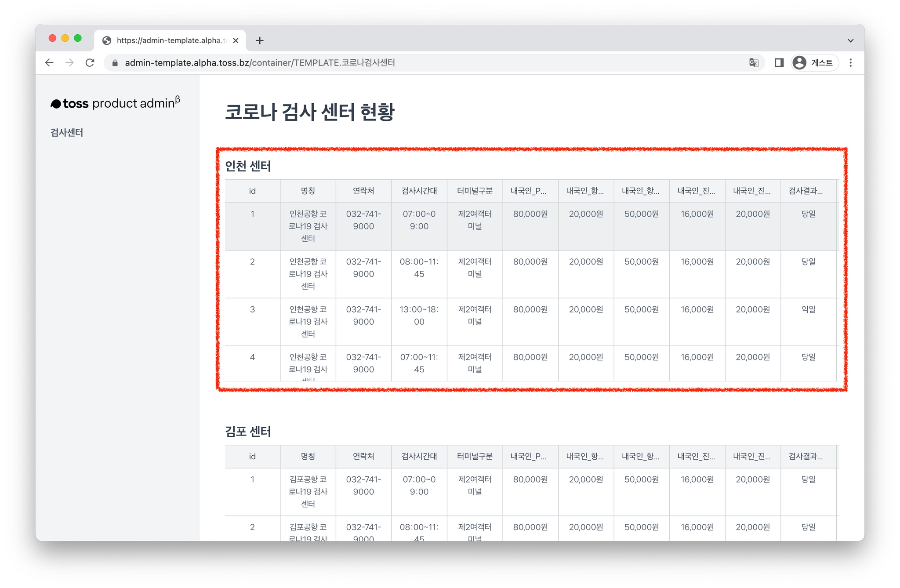This screenshot has height=588, width=900.
Task: Click the toss product admin logo
Action: [115, 103]
